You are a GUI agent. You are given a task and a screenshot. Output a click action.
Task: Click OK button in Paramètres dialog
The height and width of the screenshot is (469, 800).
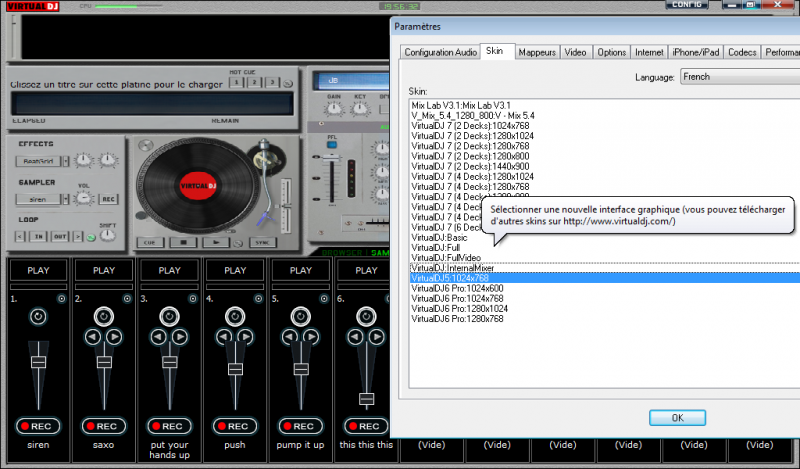677,418
